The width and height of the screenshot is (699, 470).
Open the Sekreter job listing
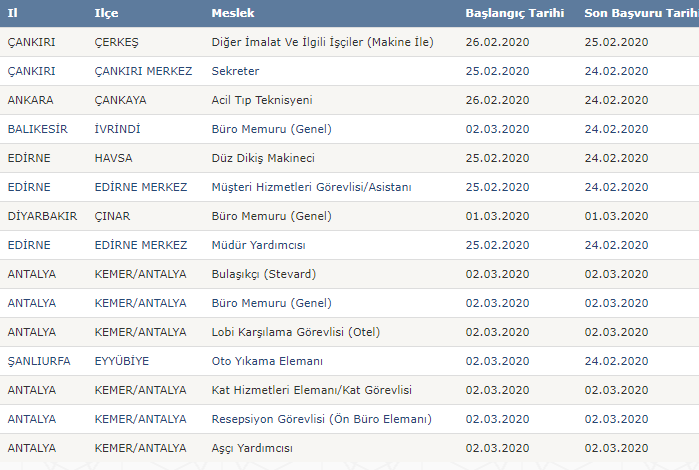coord(235,71)
